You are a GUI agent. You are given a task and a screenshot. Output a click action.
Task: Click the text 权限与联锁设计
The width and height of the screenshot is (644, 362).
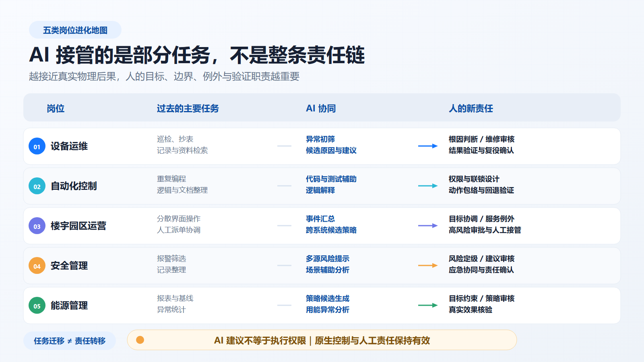(474, 179)
